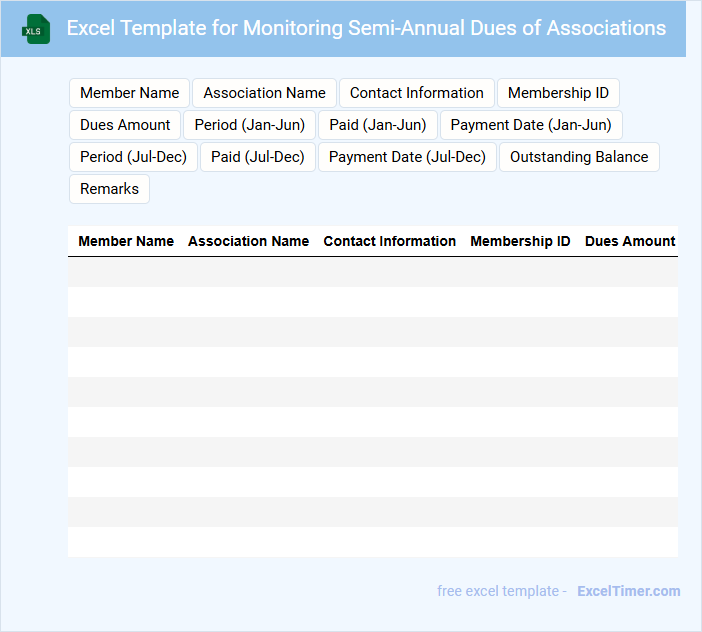Click the green XLS file icon
The height and width of the screenshot is (632, 702).
tap(36, 29)
